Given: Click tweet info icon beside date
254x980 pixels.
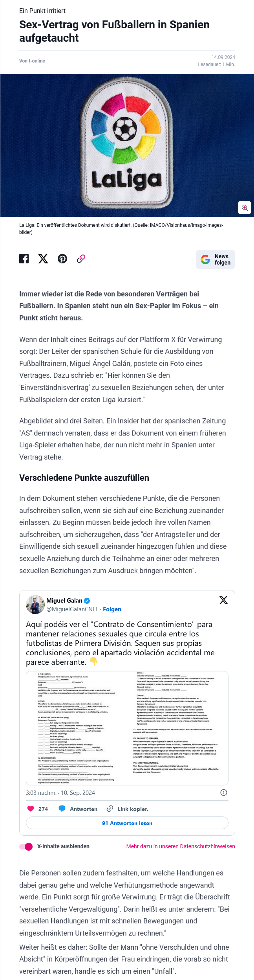Looking at the screenshot, I should coord(224,792).
